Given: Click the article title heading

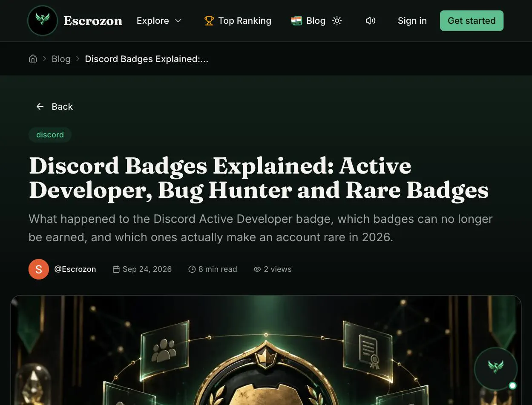Looking at the screenshot, I should point(259,177).
